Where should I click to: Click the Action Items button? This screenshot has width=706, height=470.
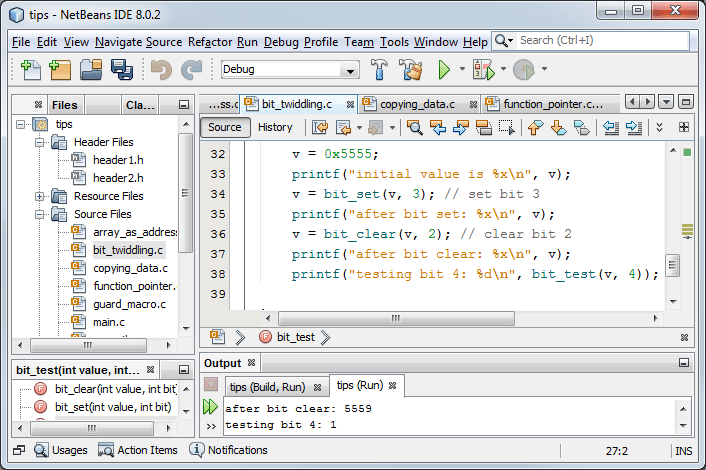click(x=138, y=450)
